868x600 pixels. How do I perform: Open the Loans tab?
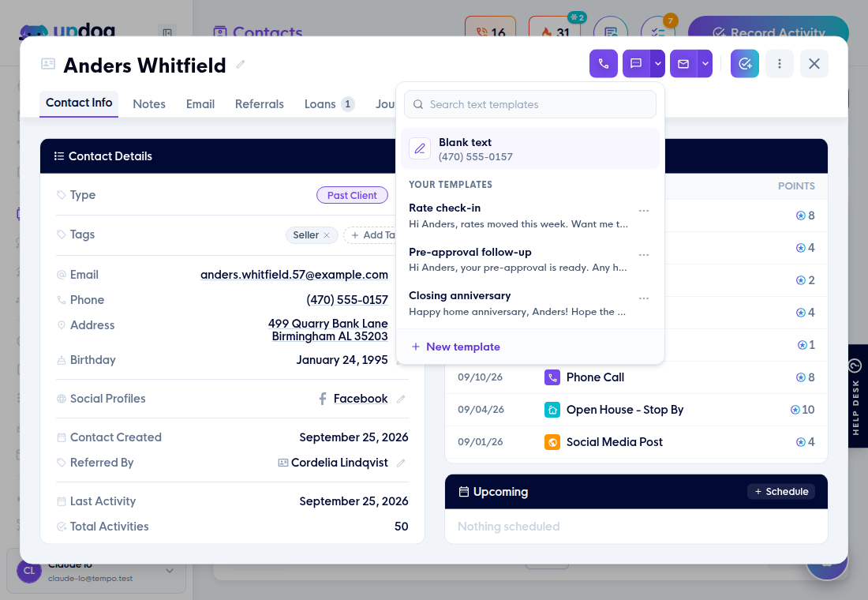click(329, 104)
